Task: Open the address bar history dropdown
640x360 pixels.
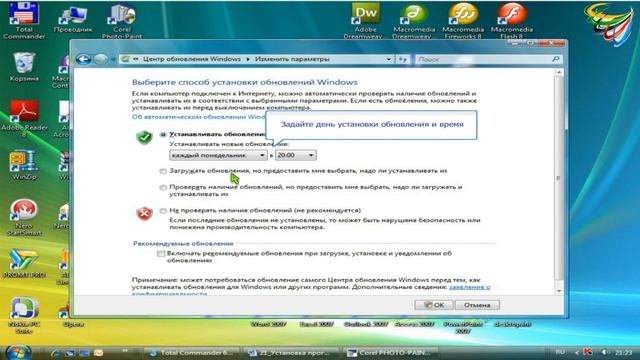Action: coord(388,59)
